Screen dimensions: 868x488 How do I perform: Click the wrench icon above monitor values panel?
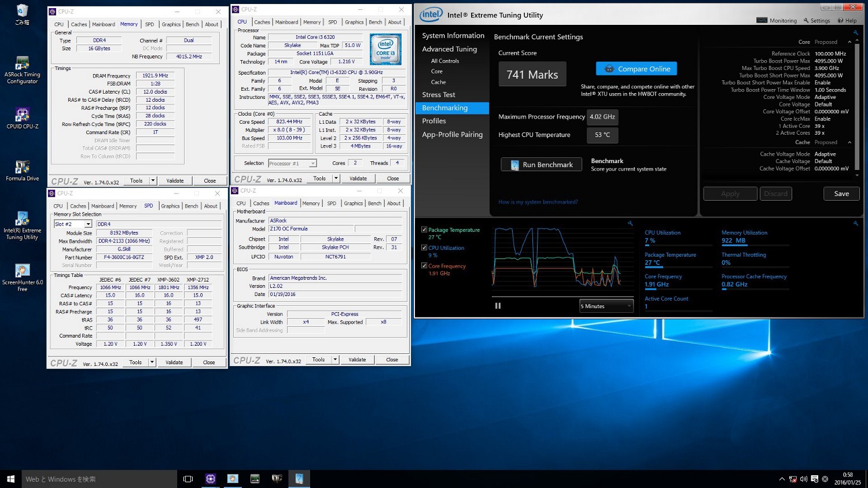pyautogui.click(x=855, y=223)
